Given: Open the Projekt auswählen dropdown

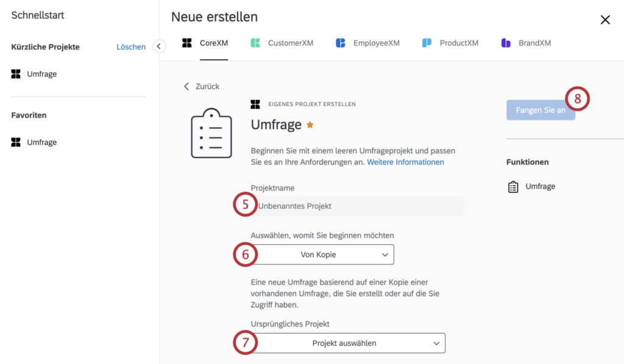Looking at the screenshot, I should point(348,343).
